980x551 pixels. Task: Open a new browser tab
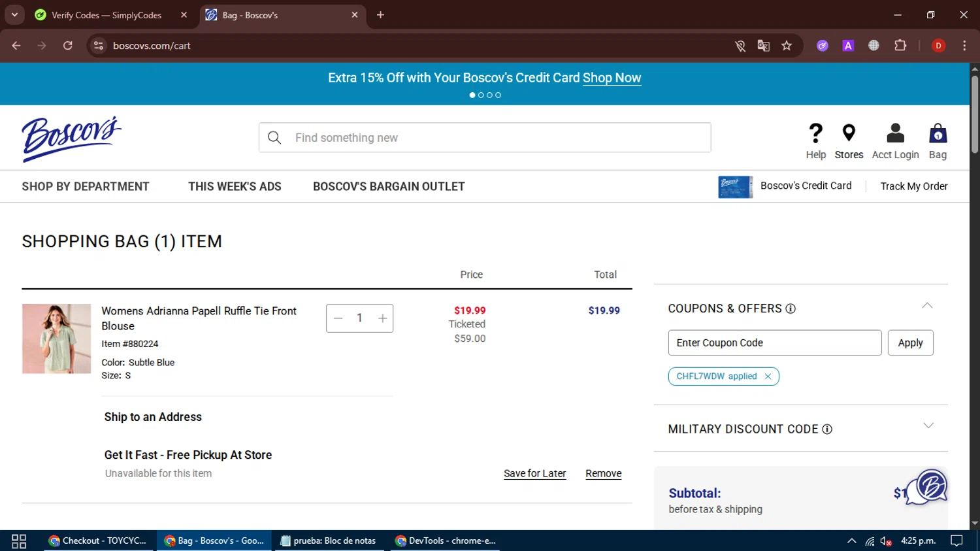[x=380, y=15]
